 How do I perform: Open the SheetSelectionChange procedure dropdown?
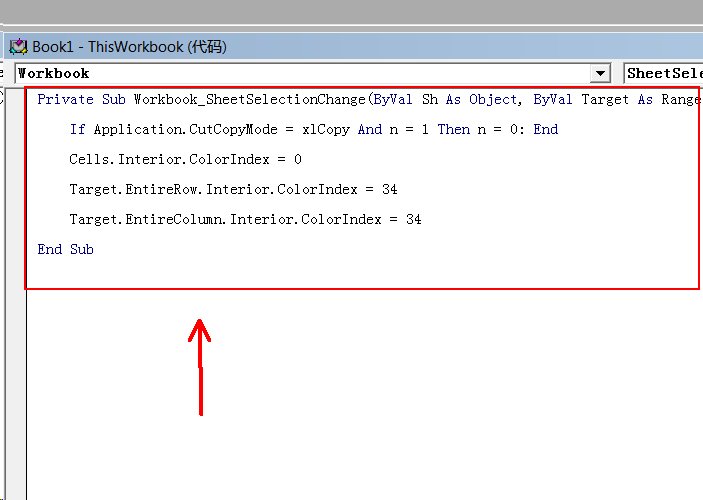[663, 73]
